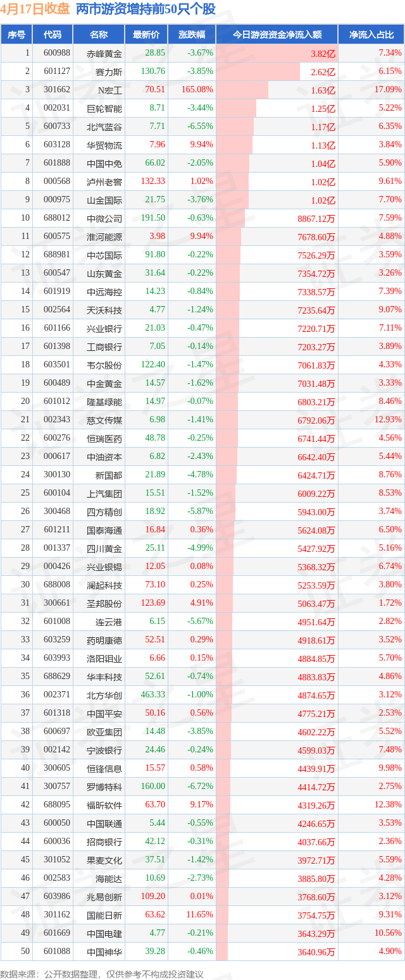Screen dimensions: 405x980
Task: Click stock name 泸州老窖
Action: click(x=104, y=182)
